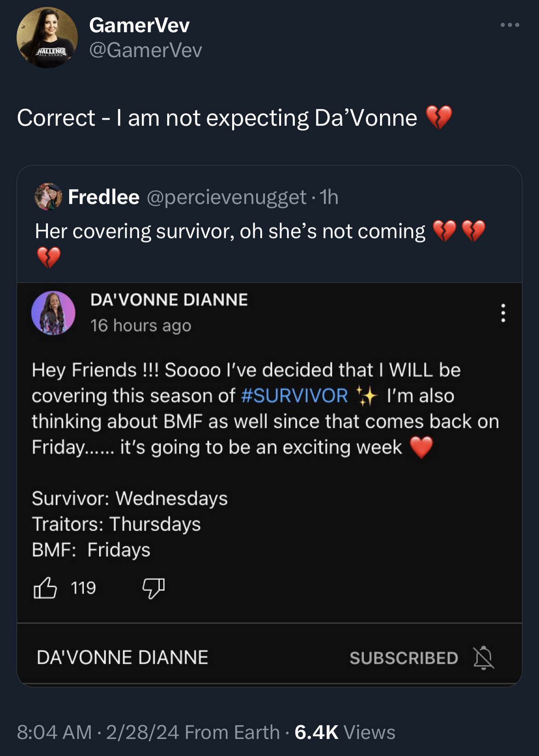This screenshot has width=539, height=756.
Task: Click the 119 likes count
Action: (83, 588)
